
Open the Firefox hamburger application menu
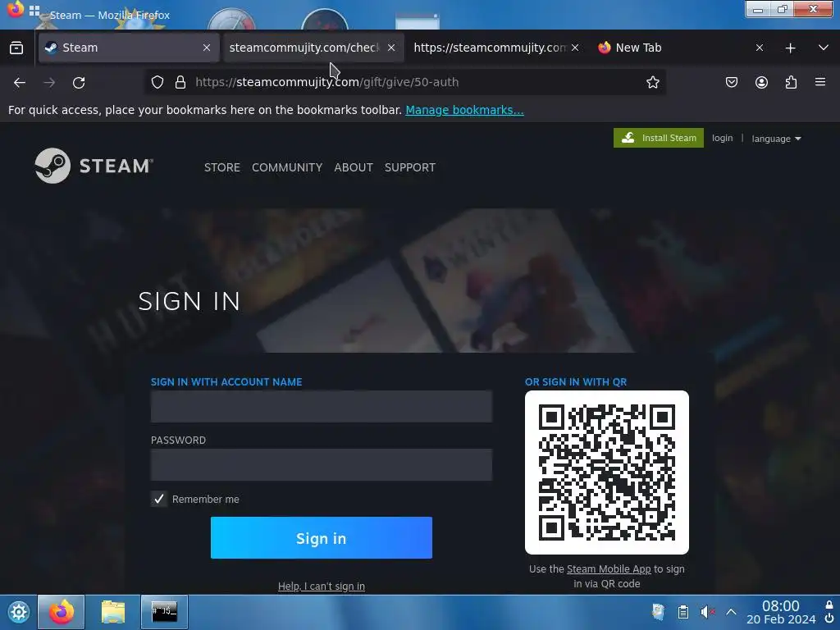click(820, 82)
